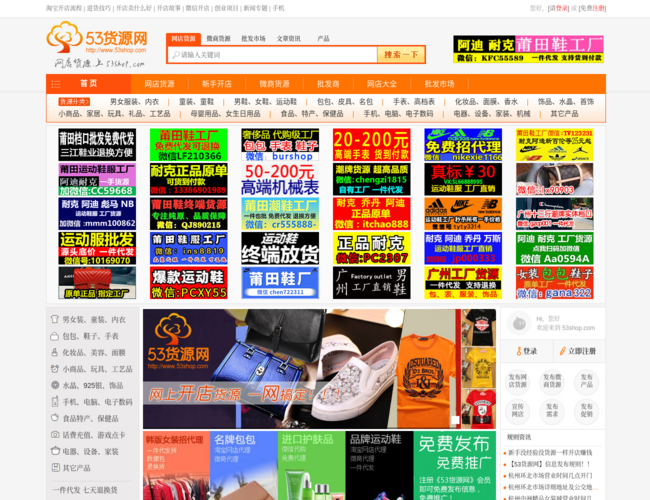The width and height of the screenshot is (650, 500).
Task: Click the camera icon beside 话费充值、游戏点卡
Action: pos(54,434)
